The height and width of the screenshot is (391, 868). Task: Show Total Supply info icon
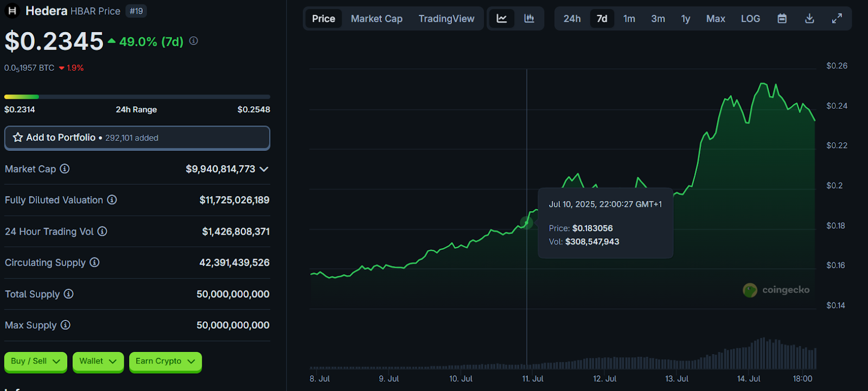[x=68, y=294]
